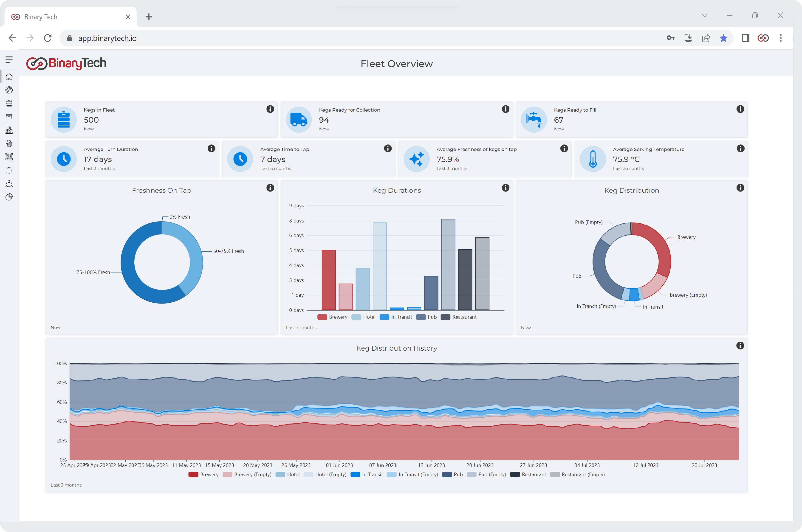This screenshot has width=802, height=532.
Task: Select the beer mug icon in sidebar
Action: click(9, 143)
